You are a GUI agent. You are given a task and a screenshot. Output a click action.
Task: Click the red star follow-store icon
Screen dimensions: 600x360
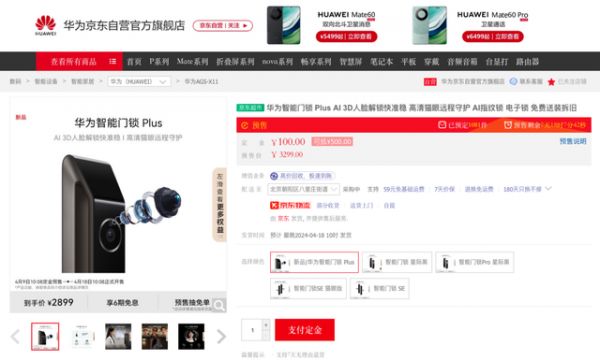[551, 81]
